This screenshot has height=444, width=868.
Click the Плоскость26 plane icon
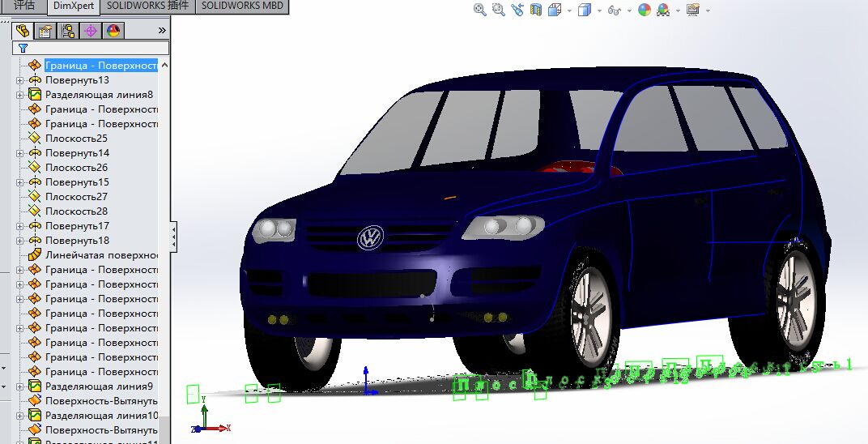tap(35, 167)
